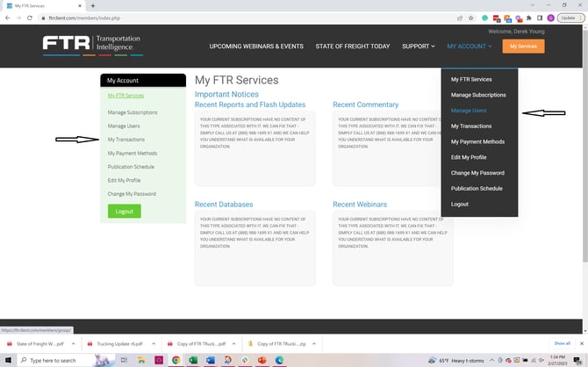Click the share page icon in address bar
The image size is (588, 367).
coord(460,18)
